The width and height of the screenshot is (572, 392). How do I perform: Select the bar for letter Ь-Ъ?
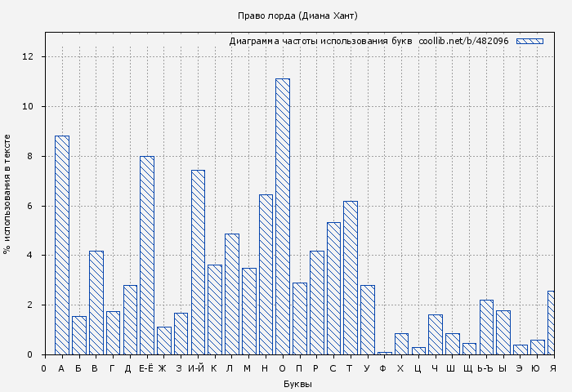pyautogui.click(x=486, y=327)
